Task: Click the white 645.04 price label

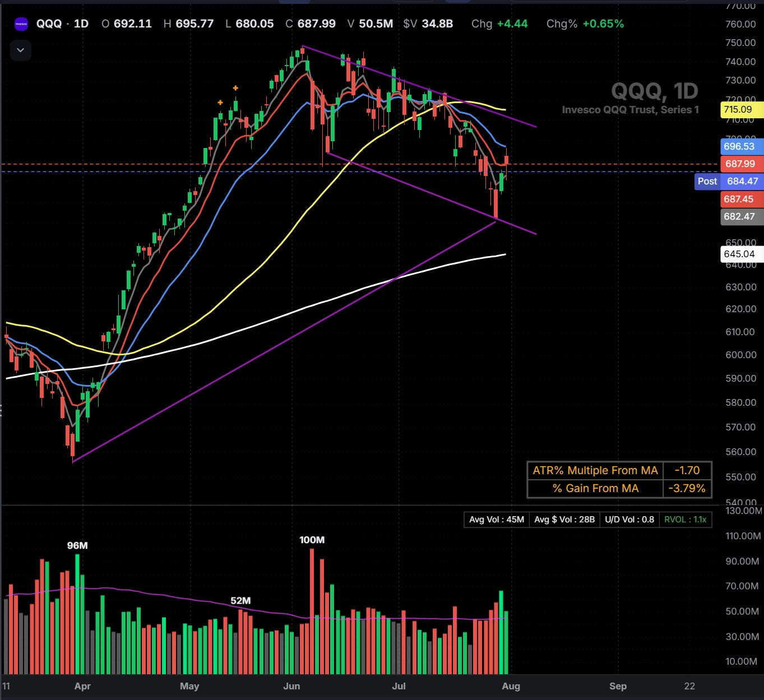Action: coord(742,254)
